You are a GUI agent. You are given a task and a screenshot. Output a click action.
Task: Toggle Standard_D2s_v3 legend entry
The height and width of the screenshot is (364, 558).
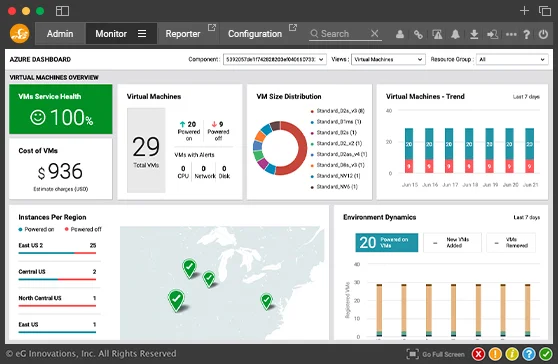(x=338, y=111)
